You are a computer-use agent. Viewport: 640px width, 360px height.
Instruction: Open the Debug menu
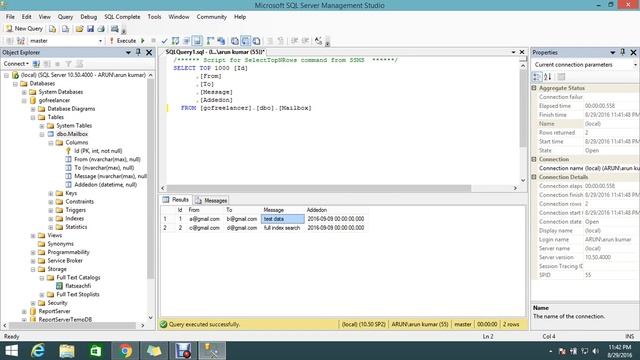(x=89, y=17)
